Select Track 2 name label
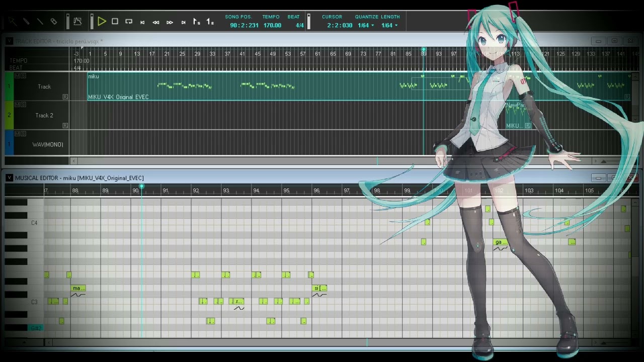Image resolution: width=644 pixels, height=362 pixels. click(x=44, y=115)
